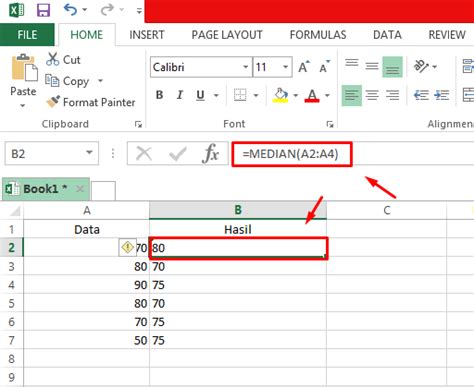Select Align Right
Screen dimensions: 474x387
click(392, 95)
